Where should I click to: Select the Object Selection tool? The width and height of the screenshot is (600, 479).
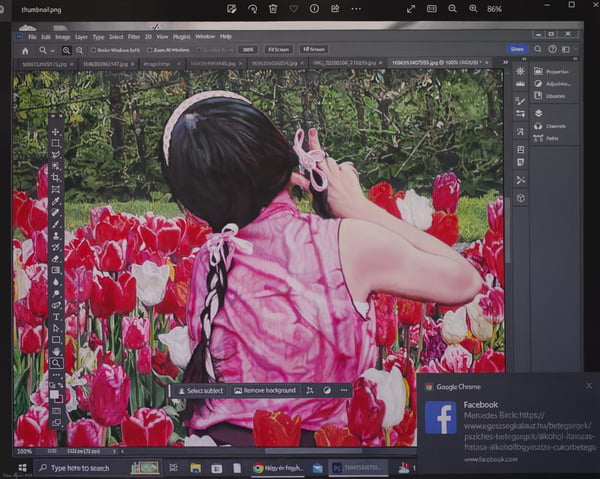(x=56, y=166)
